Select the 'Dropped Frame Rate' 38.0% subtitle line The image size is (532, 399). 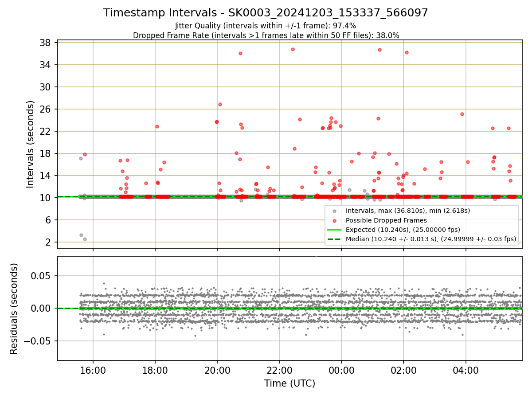266,35
